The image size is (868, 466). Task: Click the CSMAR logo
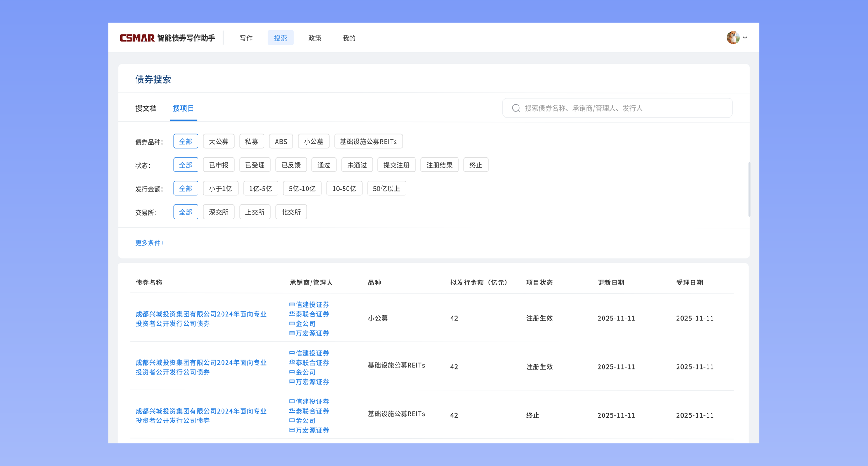pyautogui.click(x=137, y=38)
